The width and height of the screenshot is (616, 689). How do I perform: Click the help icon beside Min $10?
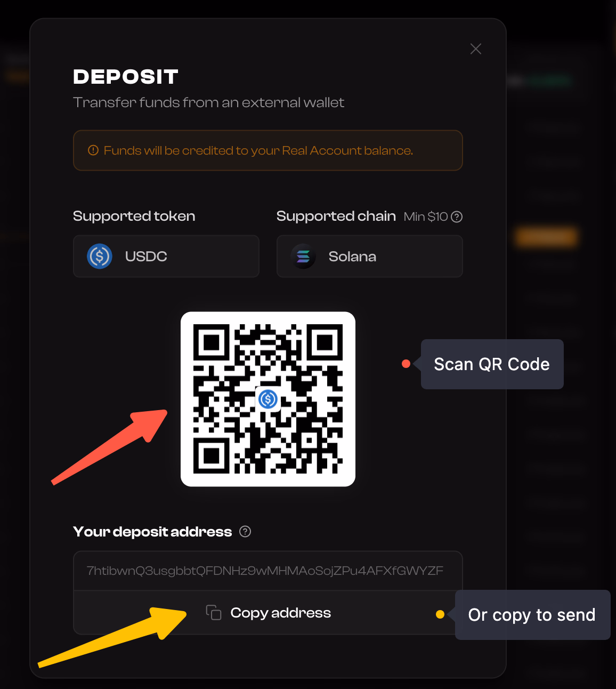coord(457,217)
